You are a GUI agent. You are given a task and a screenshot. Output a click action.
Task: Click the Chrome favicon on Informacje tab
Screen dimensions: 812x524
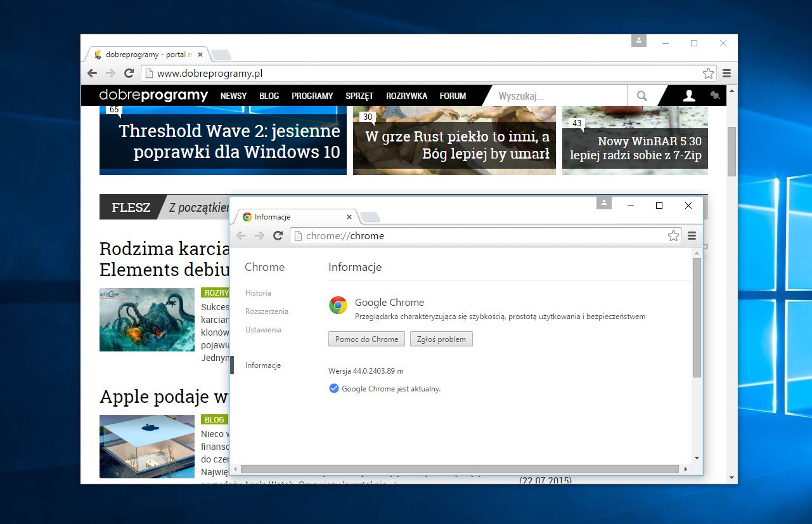point(247,217)
